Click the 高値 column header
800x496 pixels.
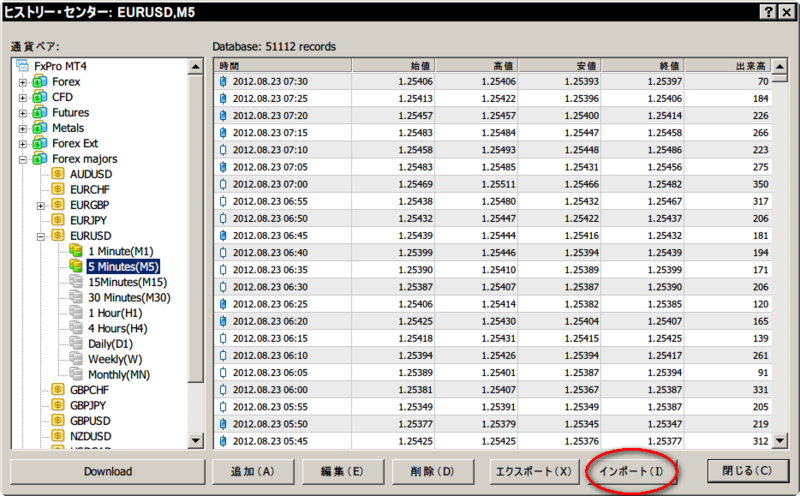coord(477,65)
